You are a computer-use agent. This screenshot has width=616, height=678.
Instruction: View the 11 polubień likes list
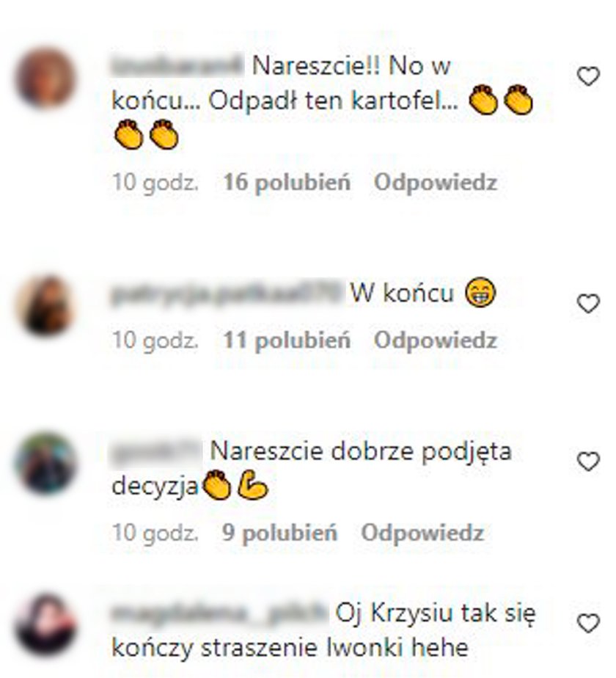pos(287,340)
